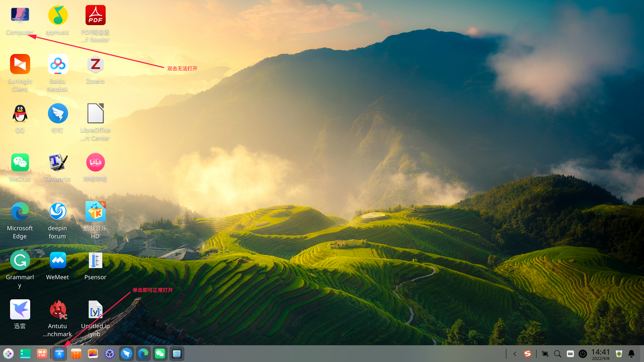This screenshot has height=362, width=644.
Task: Open the power button in the tray
Action: click(x=583, y=354)
